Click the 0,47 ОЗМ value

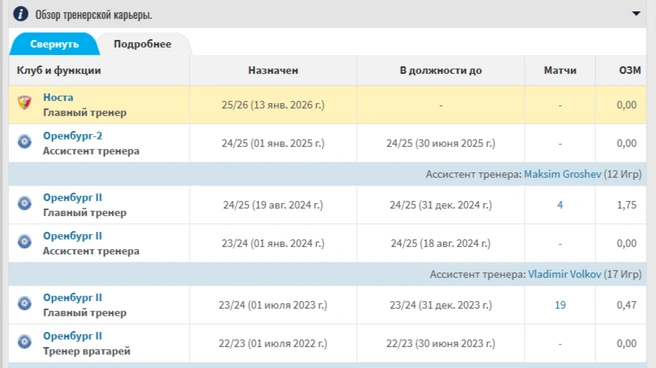(x=626, y=305)
